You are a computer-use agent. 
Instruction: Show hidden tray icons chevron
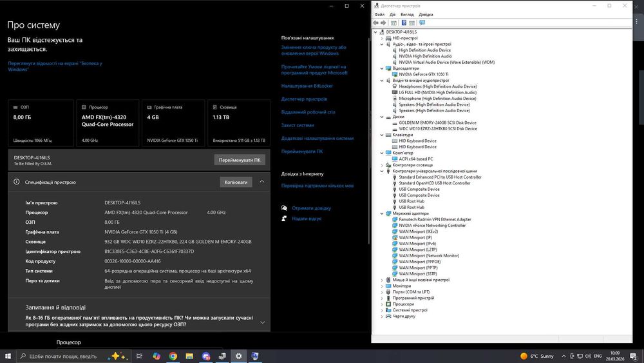(x=563, y=356)
